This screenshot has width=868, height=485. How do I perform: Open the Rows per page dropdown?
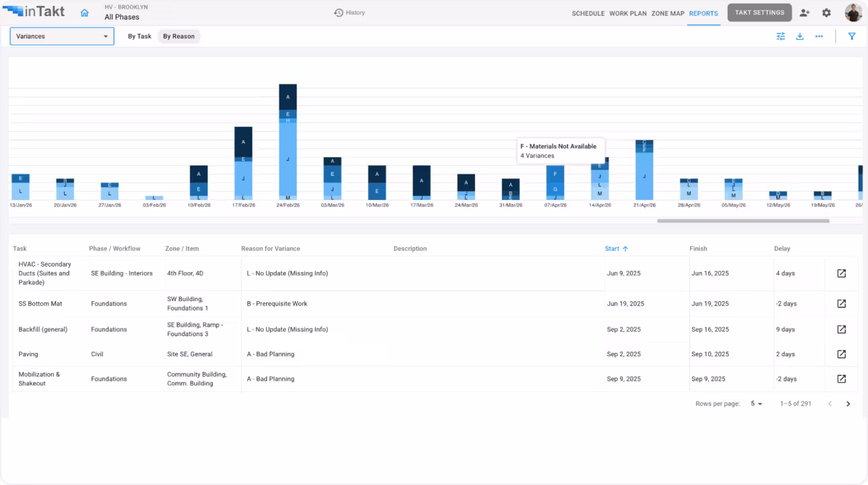pyautogui.click(x=757, y=404)
